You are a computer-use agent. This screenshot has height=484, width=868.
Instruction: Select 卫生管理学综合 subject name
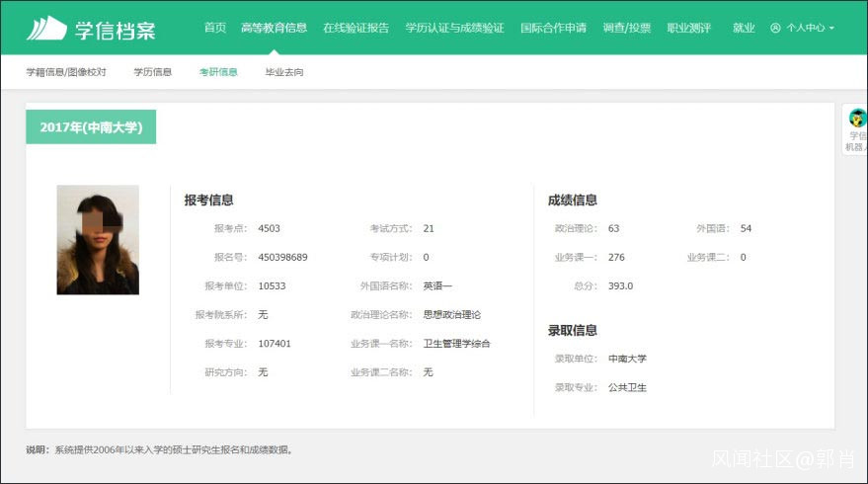point(456,344)
